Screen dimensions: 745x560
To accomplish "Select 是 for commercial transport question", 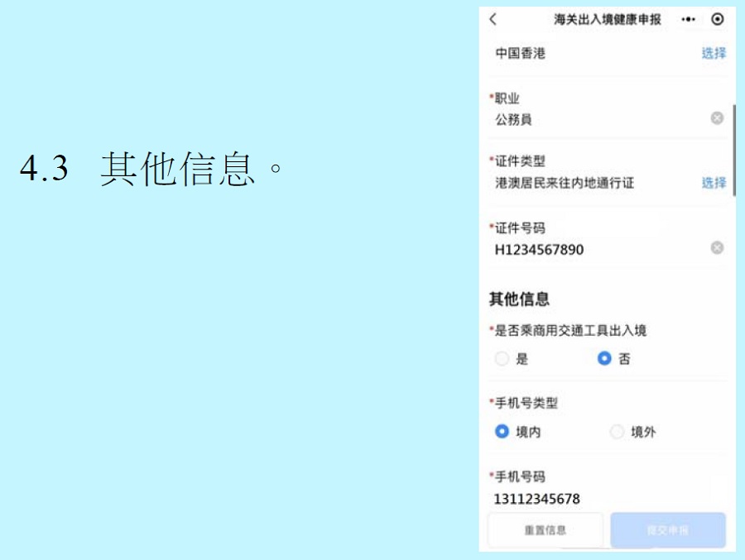I will [502, 359].
